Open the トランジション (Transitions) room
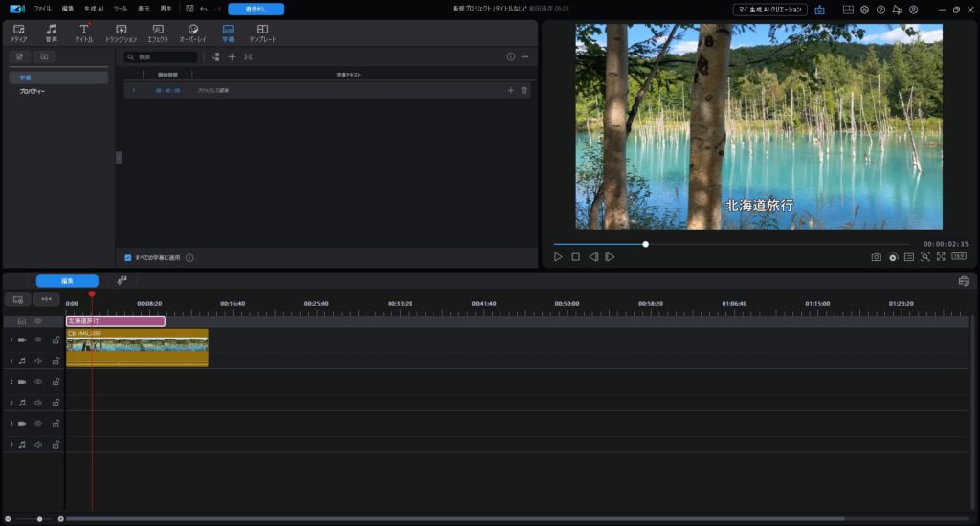This screenshot has width=980, height=526. coord(121,33)
